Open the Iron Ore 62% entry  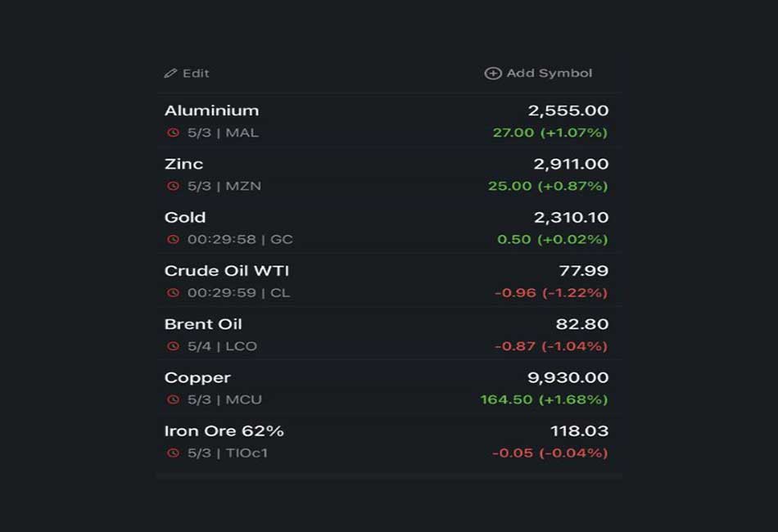[389, 441]
